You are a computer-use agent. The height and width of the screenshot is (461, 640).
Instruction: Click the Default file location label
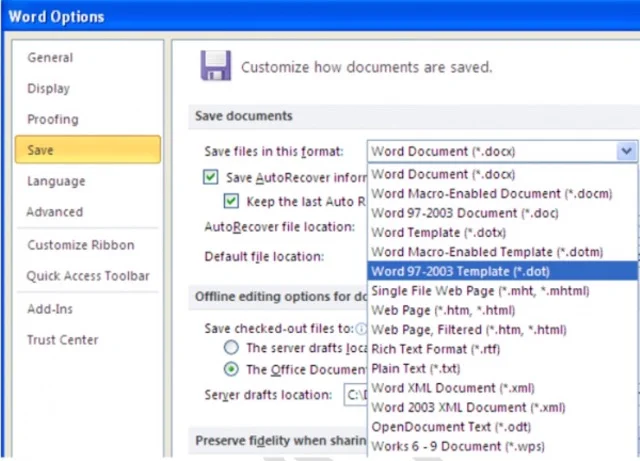264,257
